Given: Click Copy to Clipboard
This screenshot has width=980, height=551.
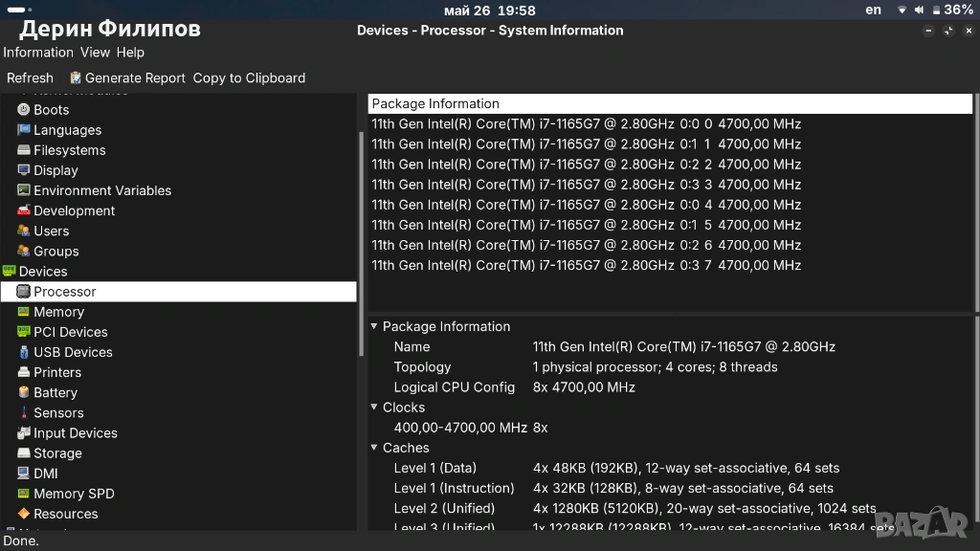Looking at the screenshot, I should click(249, 78).
